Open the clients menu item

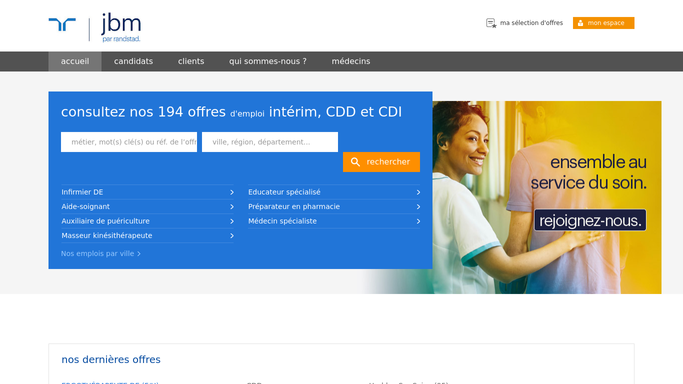(191, 61)
